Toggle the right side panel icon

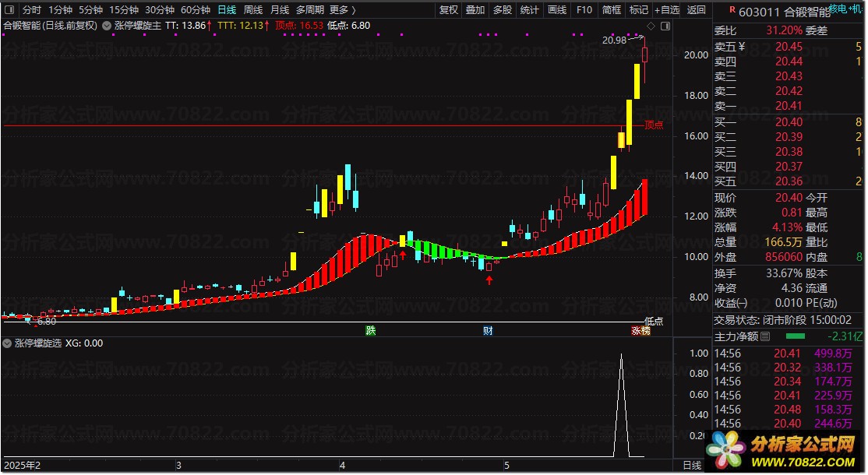pyautogui.click(x=665, y=26)
